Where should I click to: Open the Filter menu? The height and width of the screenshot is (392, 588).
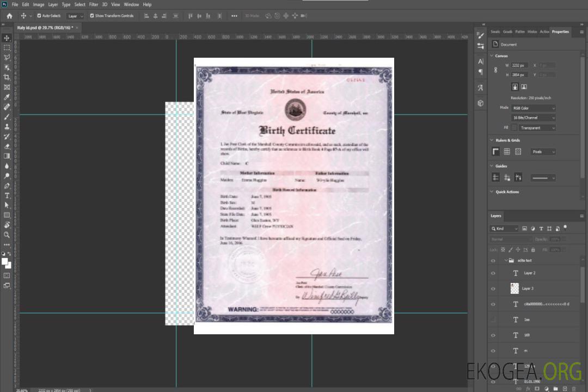point(94,4)
